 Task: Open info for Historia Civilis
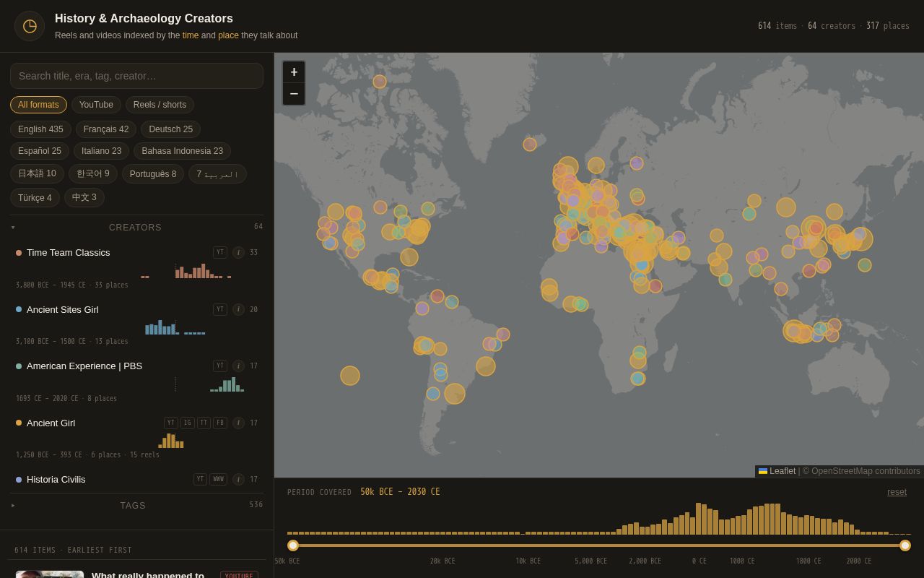point(238,480)
